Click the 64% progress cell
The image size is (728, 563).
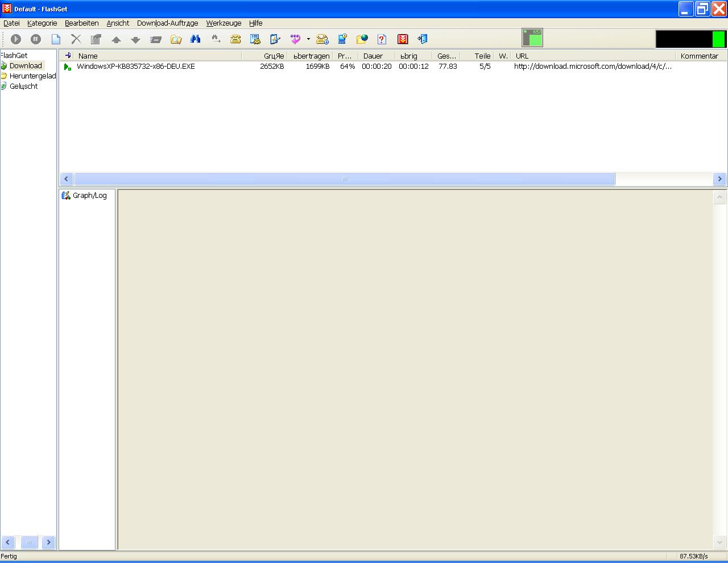[348, 67]
